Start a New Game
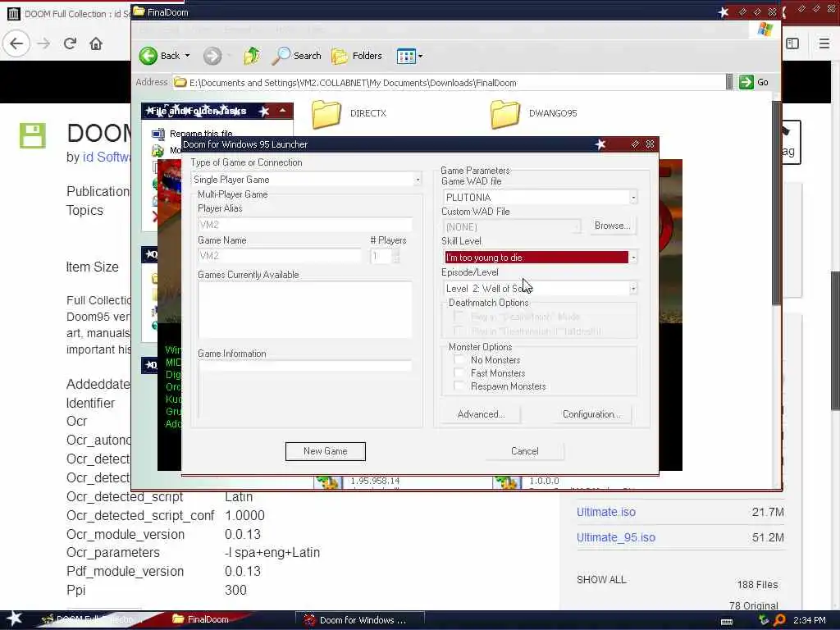Screen dimensions: 840x630 coord(325,451)
